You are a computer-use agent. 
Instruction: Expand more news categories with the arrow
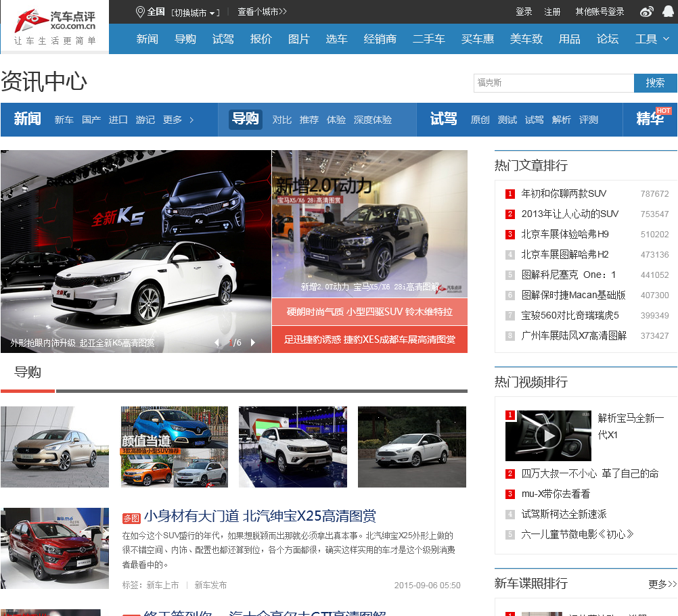coord(191,120)
